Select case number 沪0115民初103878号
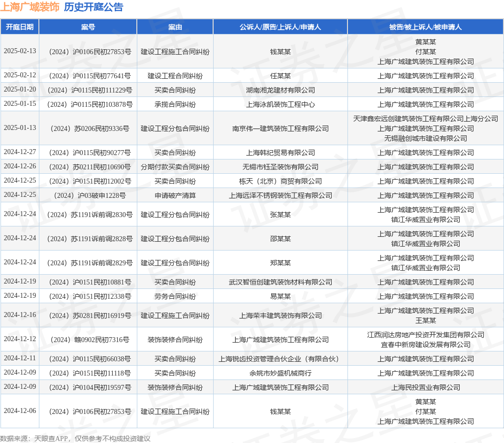The height and width of the screenshot is (443, 504). (90, 104)
